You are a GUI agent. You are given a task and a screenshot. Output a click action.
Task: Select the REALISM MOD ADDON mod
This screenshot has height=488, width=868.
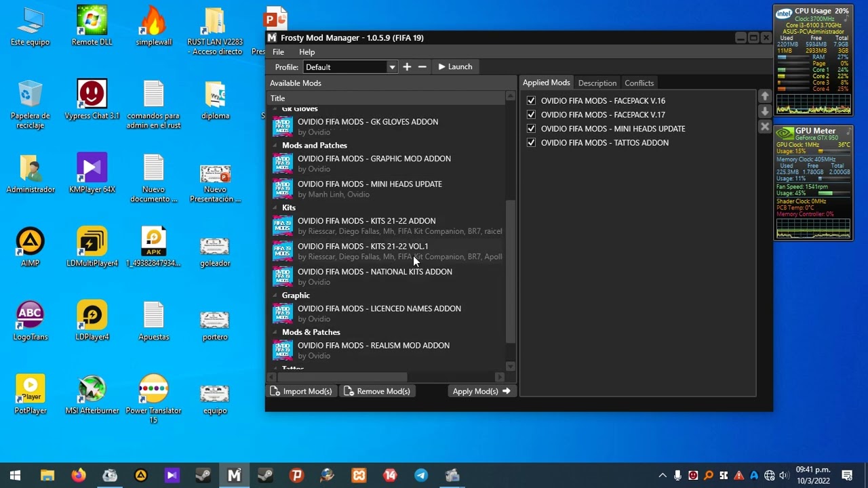pyautogui.click(x=388, y=350)
